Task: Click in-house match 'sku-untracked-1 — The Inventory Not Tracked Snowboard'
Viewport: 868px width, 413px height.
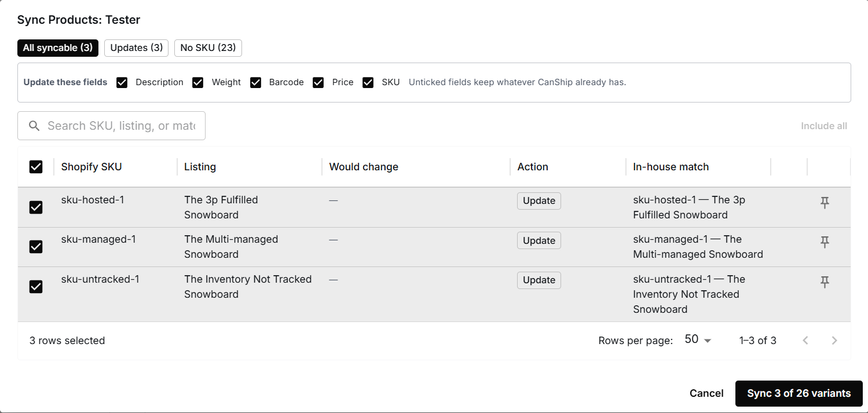Action: tap(689, 294)
